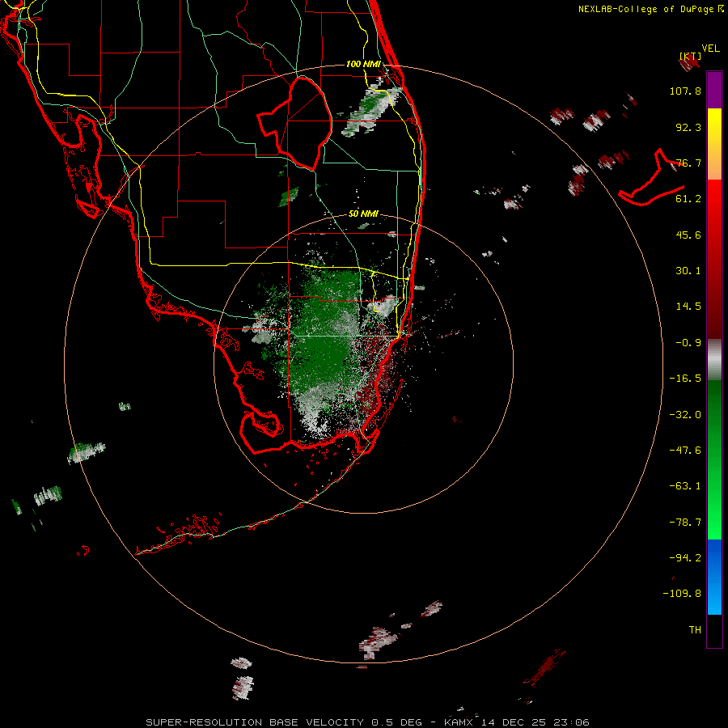Click the -109.8 velocity scale value

point(683,594)
